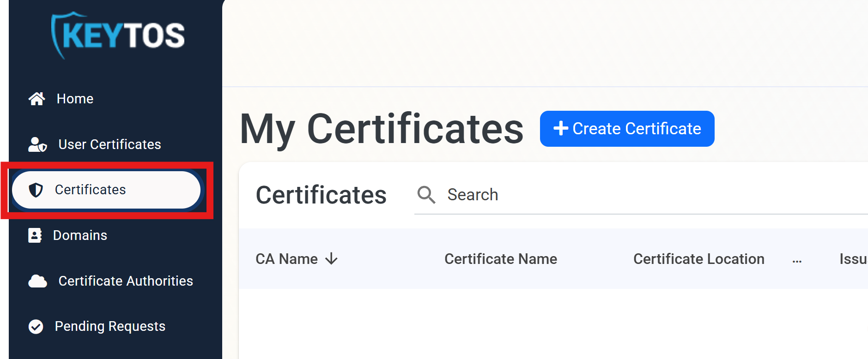Click the plus icon inside Create Certificate

561,128
